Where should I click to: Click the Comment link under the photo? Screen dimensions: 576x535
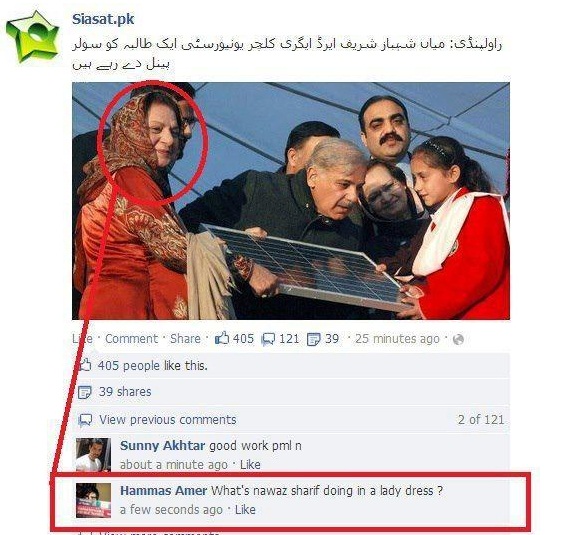tap(131, 338)
